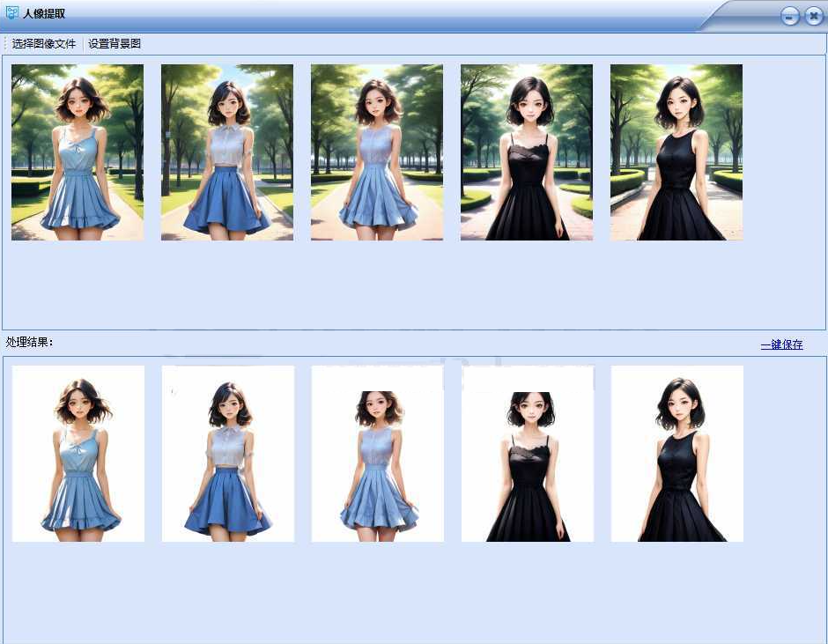Viewport: 828px width, 644px height.
Task: Open extracted result with dark blue skirt
Action: 228,454
